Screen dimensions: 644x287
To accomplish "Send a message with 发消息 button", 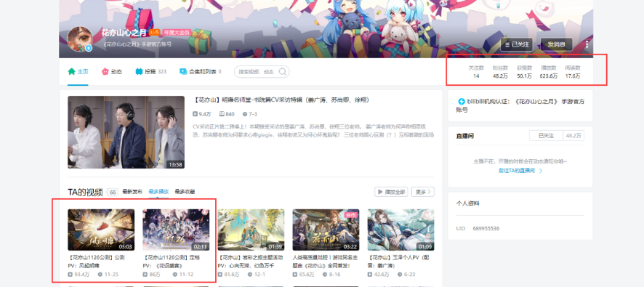I will 556,44.
